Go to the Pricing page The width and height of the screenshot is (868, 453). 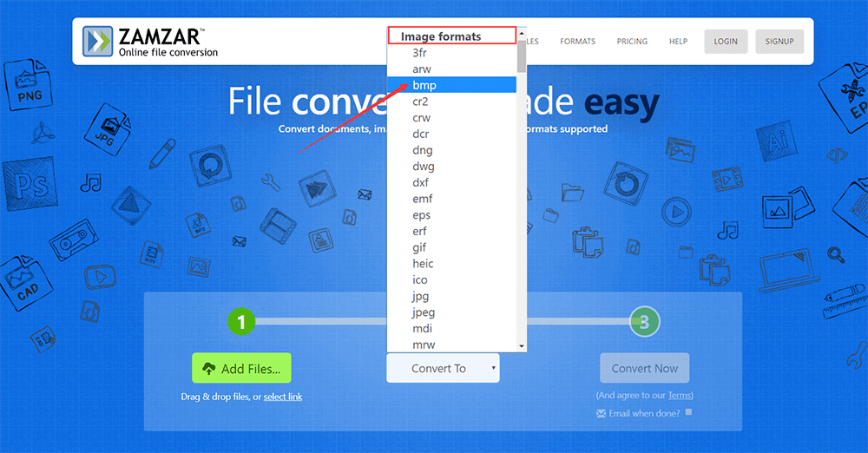(632, 42)
